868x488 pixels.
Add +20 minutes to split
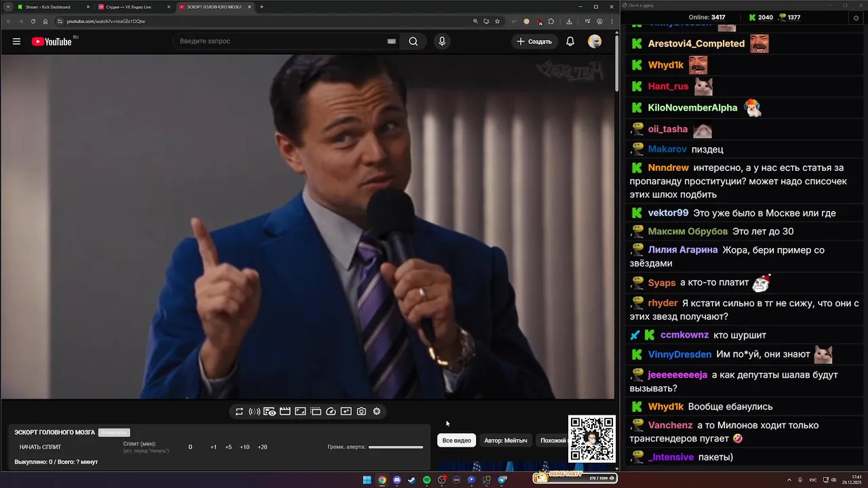click(x=262, y=447)
